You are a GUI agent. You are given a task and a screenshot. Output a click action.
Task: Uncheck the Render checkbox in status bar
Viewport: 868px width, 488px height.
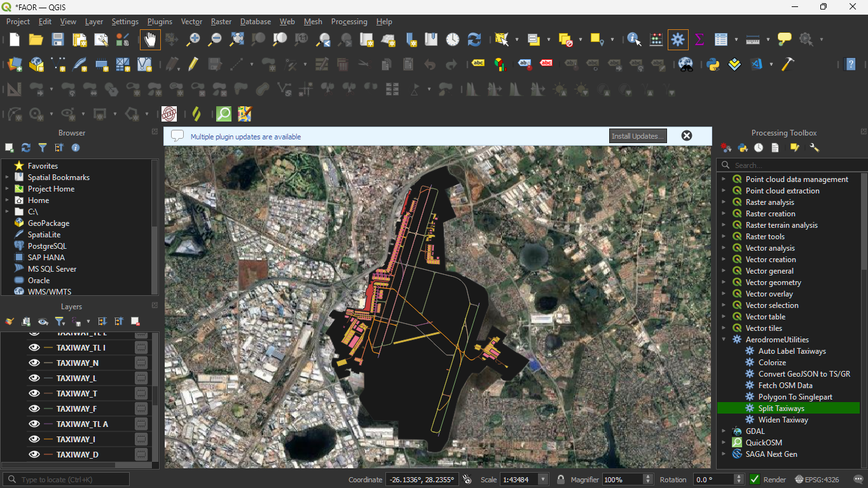[x=755, y=479]
